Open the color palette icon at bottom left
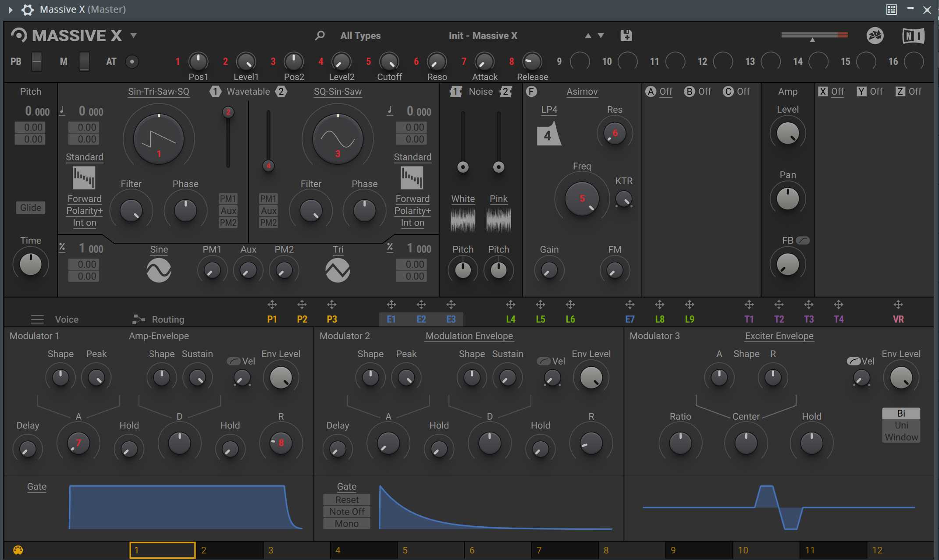The width and height of the screenshot is (939, 560). click(x=18, y=550)
